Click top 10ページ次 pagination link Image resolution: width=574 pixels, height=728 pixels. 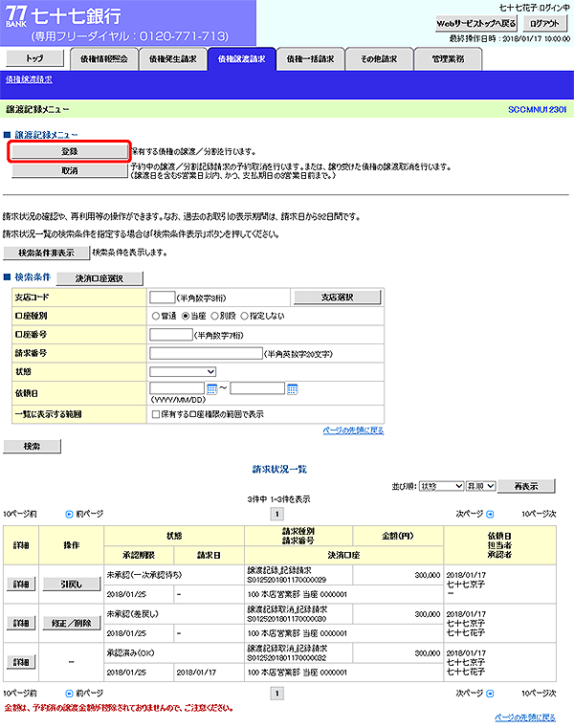(539, 514)
